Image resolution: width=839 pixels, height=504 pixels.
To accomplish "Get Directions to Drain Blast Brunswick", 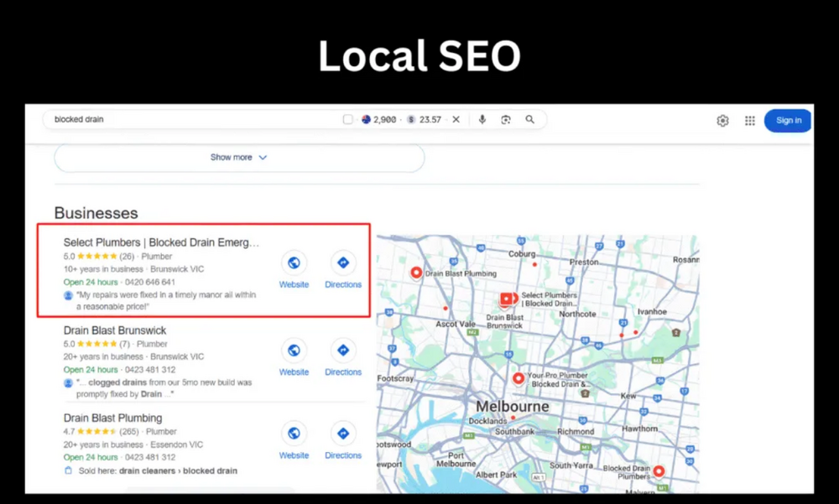I will click(x=343, y=357).
